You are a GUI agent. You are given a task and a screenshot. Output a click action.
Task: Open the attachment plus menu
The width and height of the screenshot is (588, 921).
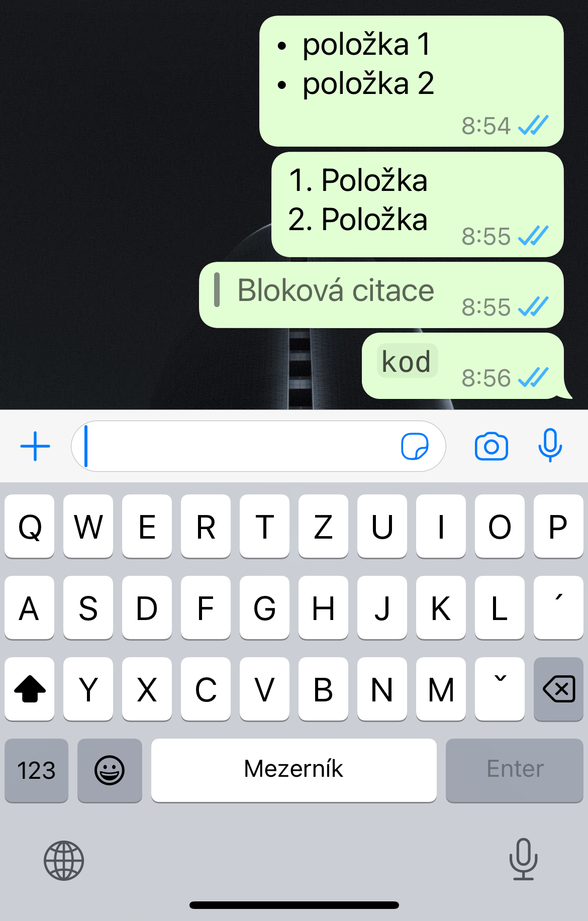(35, 446)
